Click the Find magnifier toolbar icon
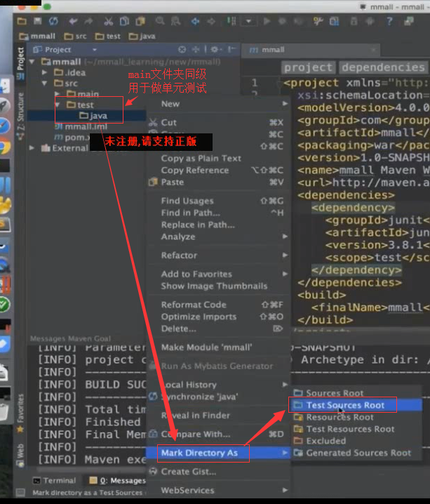This screenshot has height=504, width=430. point(160,22)
